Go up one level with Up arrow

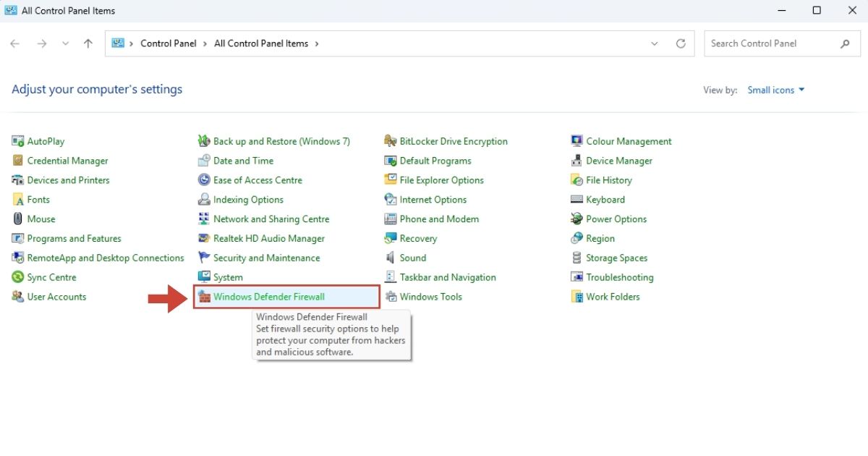pos(88,43)
